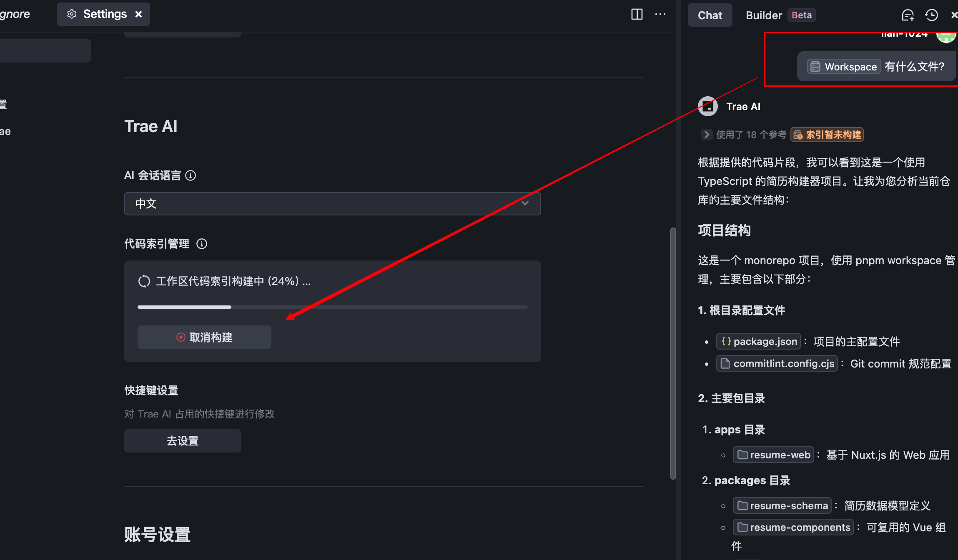This screenshot has width=958, height=560.
Task: Click the AI 会话语言 info icon
Action: (x=191, y=175)
